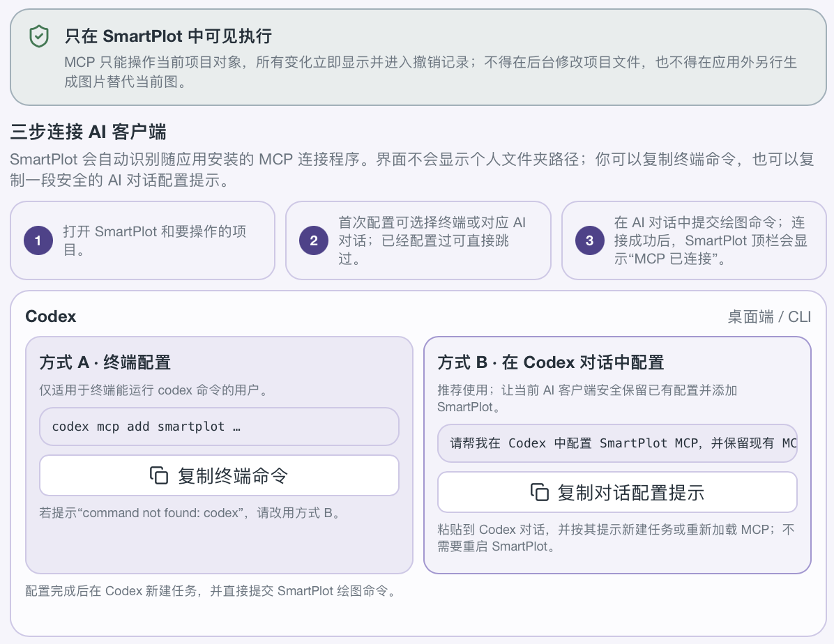
Task: Click the 三步连接 AI 客户端 heading
Action: coord(89,131)
